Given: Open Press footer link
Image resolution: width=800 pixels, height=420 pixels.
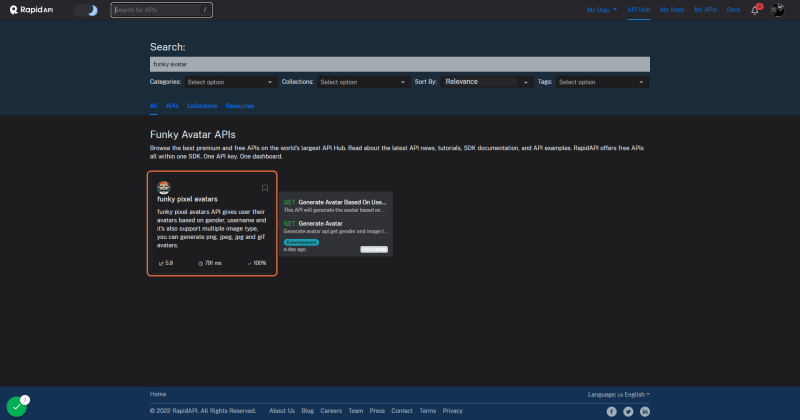Looking at the screenshot, I should [x=377, y=411].
